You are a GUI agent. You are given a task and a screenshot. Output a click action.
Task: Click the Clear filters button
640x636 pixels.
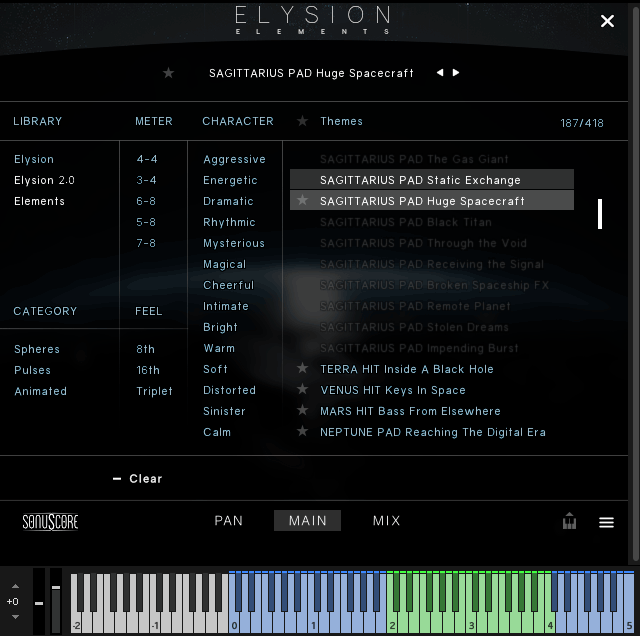tap(138, 478)
